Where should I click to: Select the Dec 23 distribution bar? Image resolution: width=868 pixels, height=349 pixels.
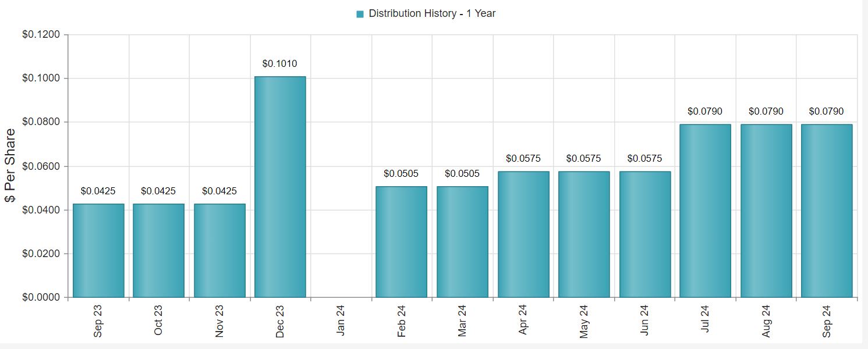[x=280, y=187]
